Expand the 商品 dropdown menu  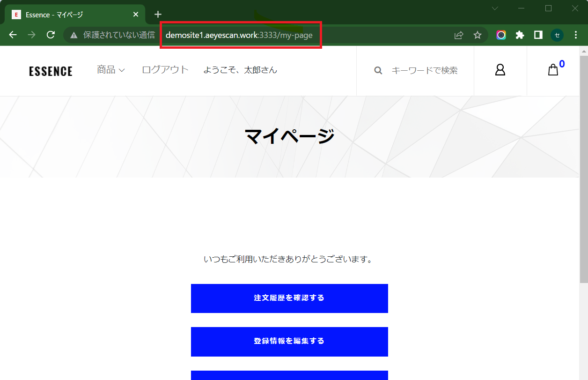111,70
